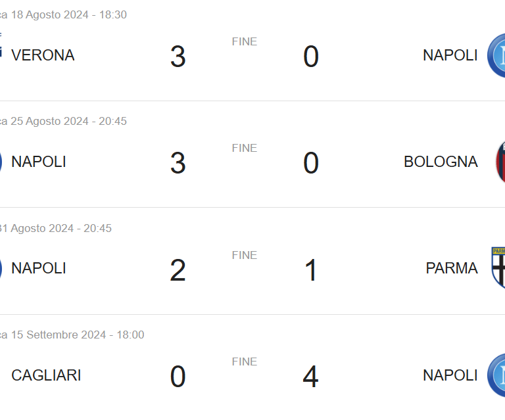Click FINE status of Napoli-Parma match
This screenshot has height=420, width=505.
coord(245,255)
